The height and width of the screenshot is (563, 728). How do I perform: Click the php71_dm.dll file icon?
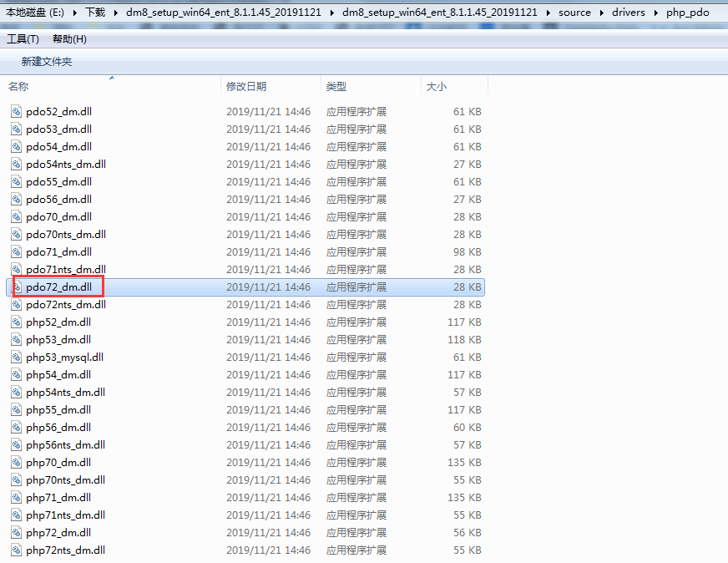[x=16, y=498]
